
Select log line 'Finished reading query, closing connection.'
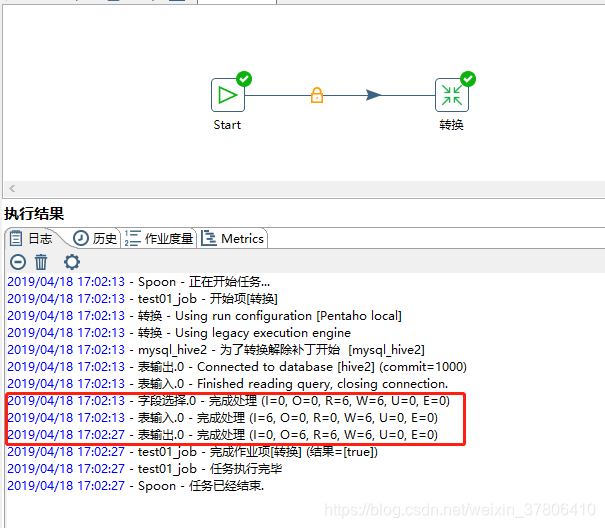point(228,384)
